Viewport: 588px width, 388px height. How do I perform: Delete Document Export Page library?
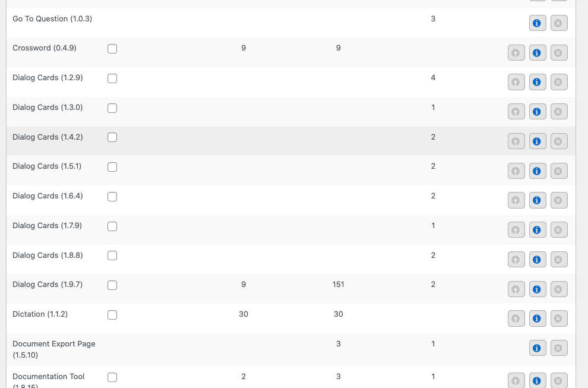pos(559,348)
